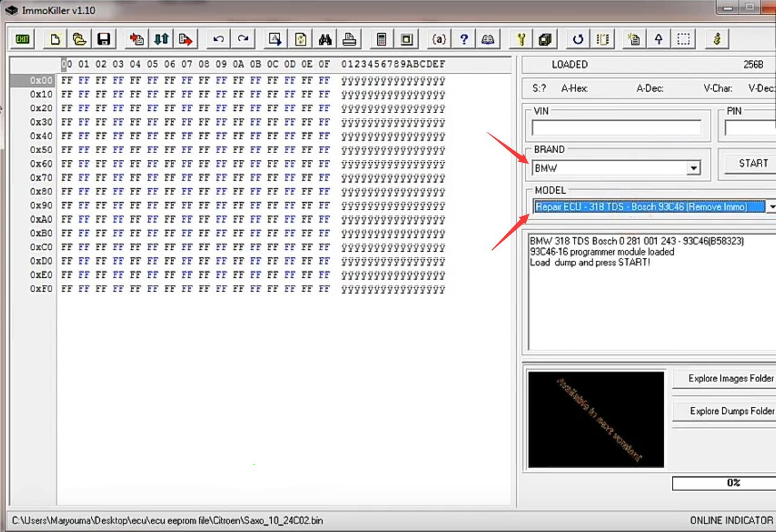Click the LOADED status label
This screenshot has width=776, height=532.
(x=570, y=65)
